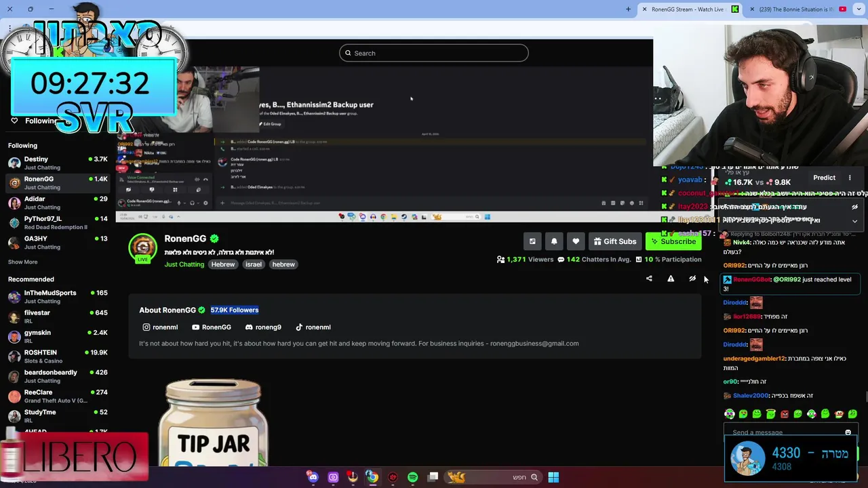Screen dimensions: 868x488
Task: Toggle hide icon next to report triangle
Action: tap(692, 279)
